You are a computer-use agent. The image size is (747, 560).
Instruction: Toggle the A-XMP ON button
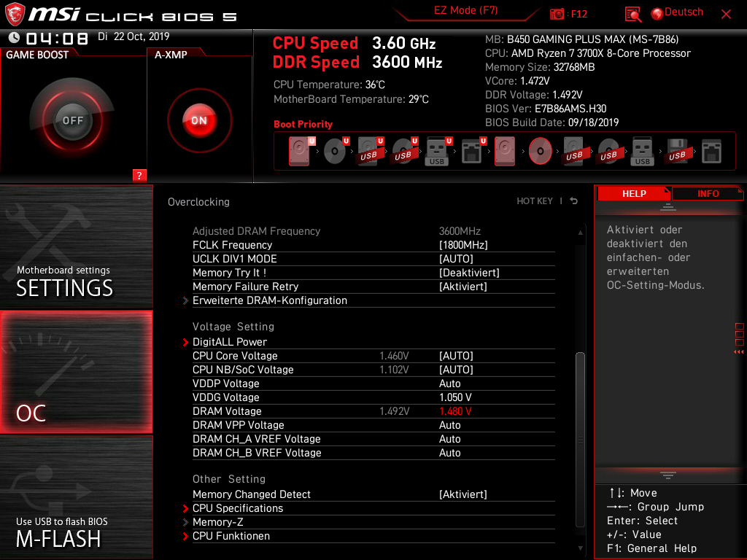(199, 120)
